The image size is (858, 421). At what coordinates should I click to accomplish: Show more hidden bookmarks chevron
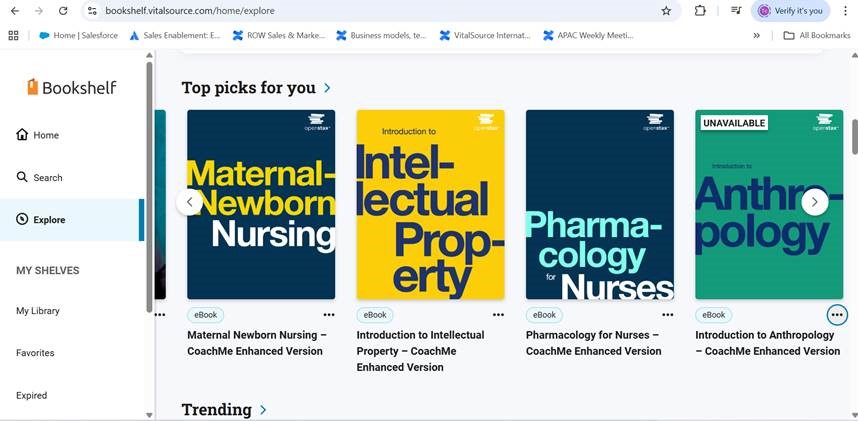(x=756, y=35)
